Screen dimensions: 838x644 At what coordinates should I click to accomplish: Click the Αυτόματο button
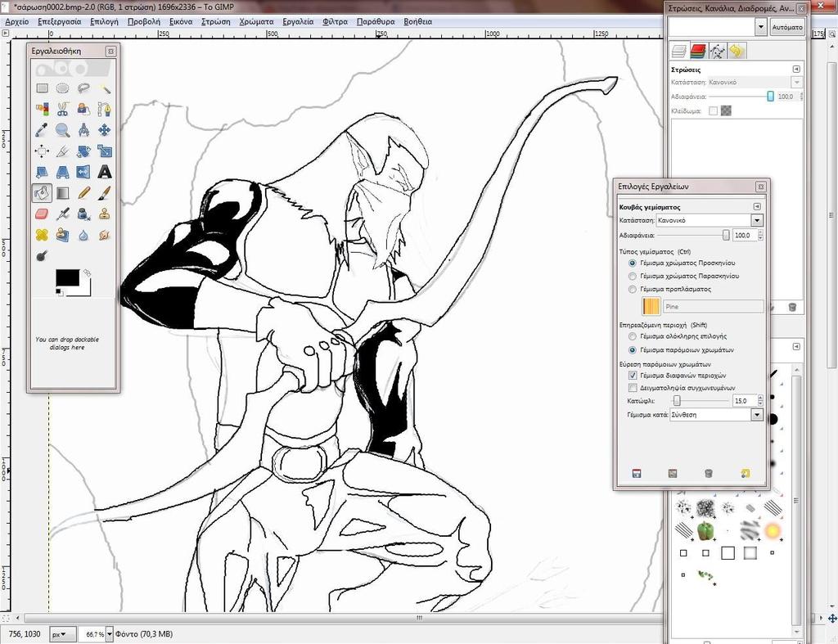(x=787, y=27)
